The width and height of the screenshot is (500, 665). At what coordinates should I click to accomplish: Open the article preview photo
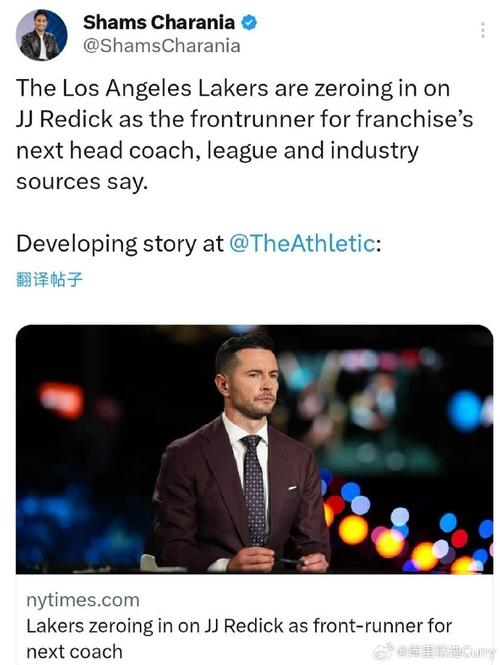(254, 449)
